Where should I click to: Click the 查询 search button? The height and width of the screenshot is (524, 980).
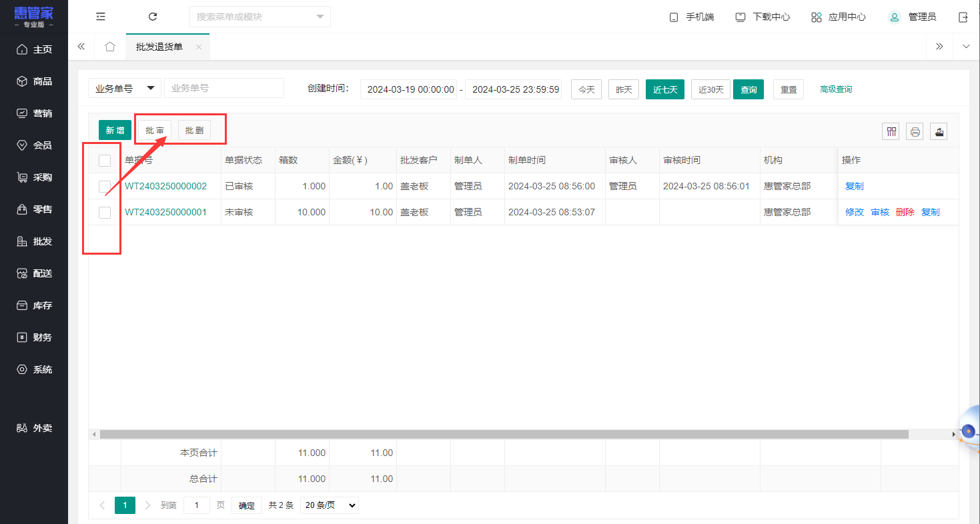749,89
